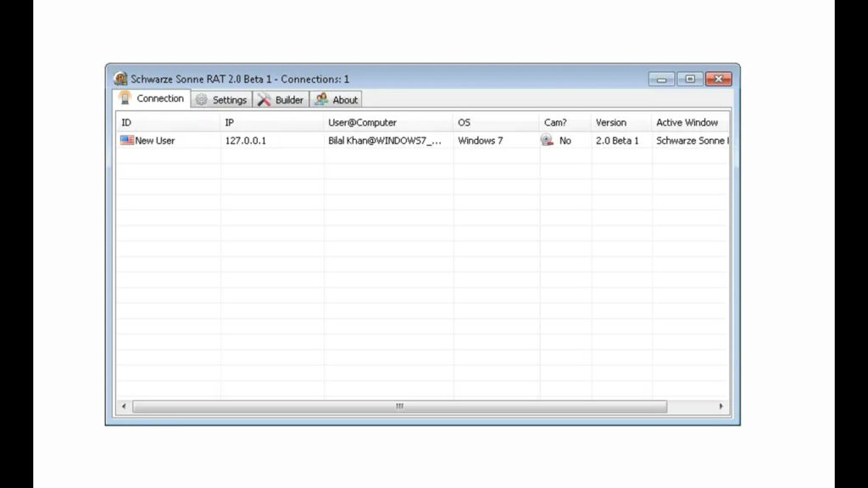Screen dimensions: 868x488
Task: Click the Bilal Khan@WINDOWS7 cell
Action: [x=385, y=141]
